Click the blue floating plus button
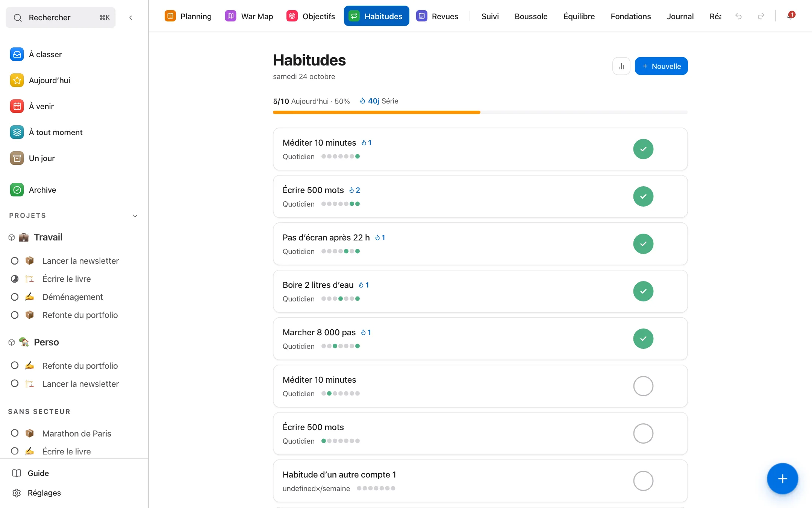The image size is (812, 508). click(782, 479)
